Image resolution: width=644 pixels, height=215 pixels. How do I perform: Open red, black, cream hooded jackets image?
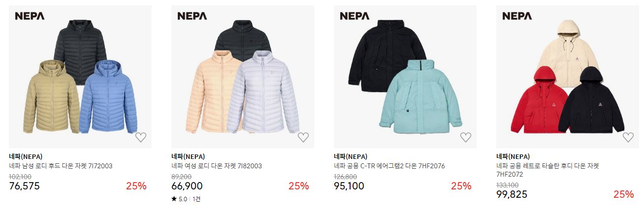coord(568,77)
